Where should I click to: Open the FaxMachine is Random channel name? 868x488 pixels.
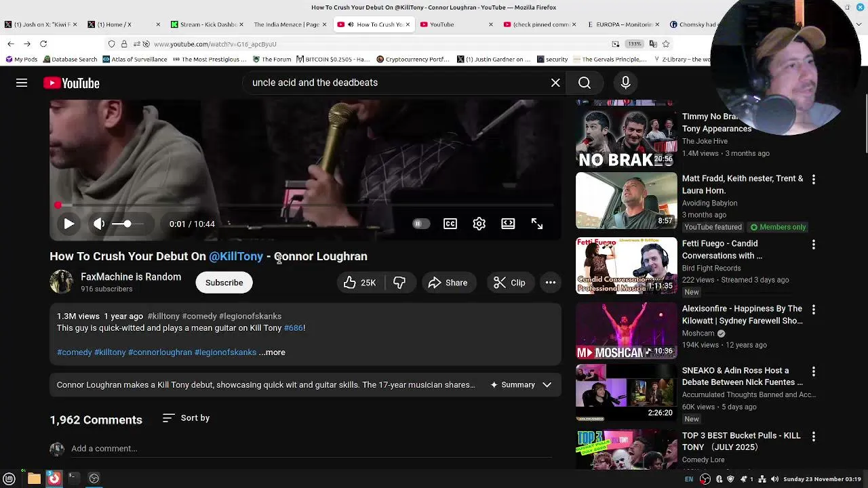pyautogui.click(x=131, y=277)
